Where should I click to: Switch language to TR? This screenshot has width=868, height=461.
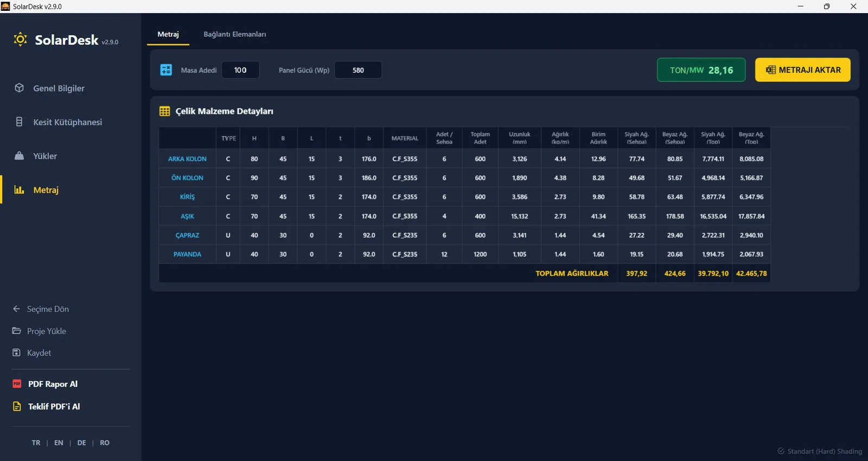(x=36, y=443)
